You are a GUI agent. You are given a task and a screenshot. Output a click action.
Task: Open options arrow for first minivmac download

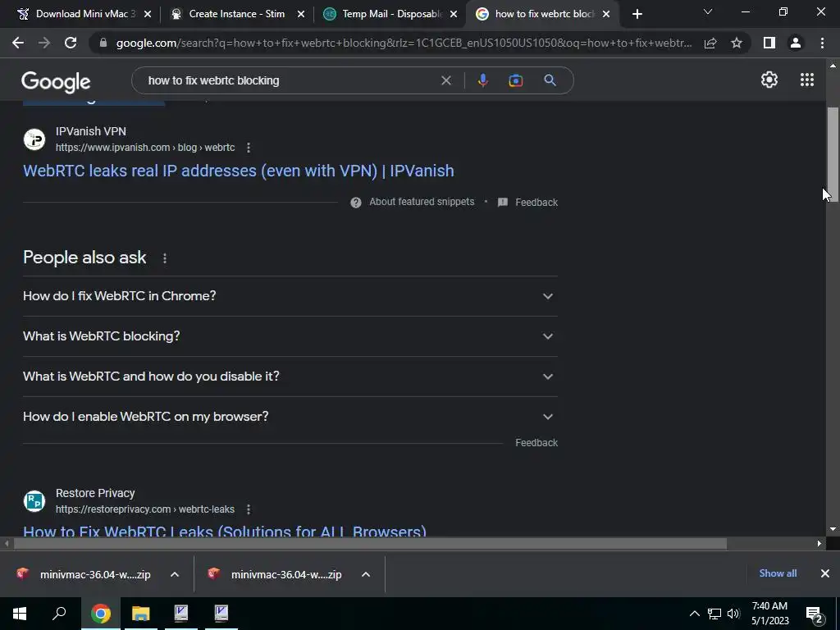click(175, 574)
